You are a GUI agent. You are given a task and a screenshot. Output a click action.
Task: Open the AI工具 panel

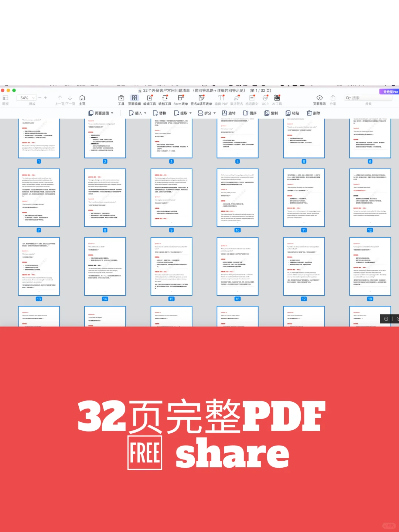(x=277, y=100)
